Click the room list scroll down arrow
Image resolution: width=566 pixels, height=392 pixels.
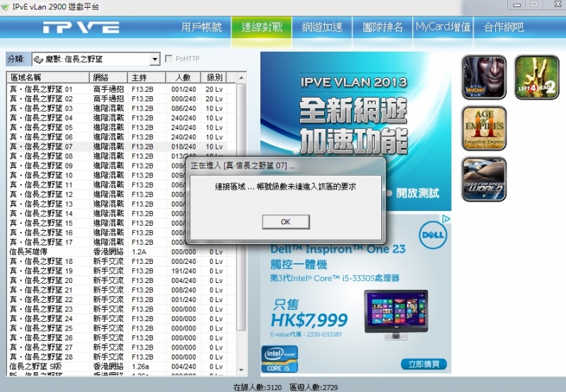point(241,370)
